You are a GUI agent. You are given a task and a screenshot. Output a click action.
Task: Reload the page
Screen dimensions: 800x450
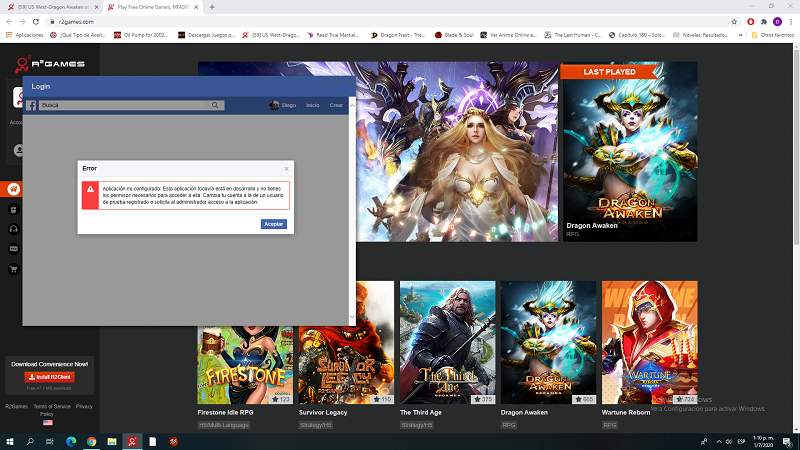pos(37,20)
